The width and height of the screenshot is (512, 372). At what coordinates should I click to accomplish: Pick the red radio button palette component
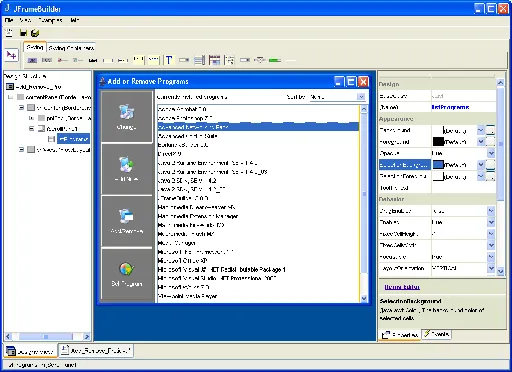tap(62, 60)
